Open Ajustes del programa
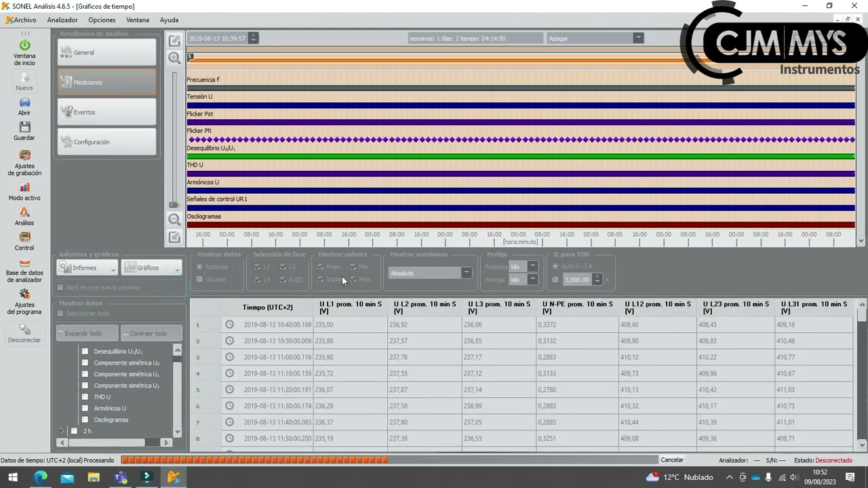The width and height of the screenshot is (868, 488). pos(24,302)
